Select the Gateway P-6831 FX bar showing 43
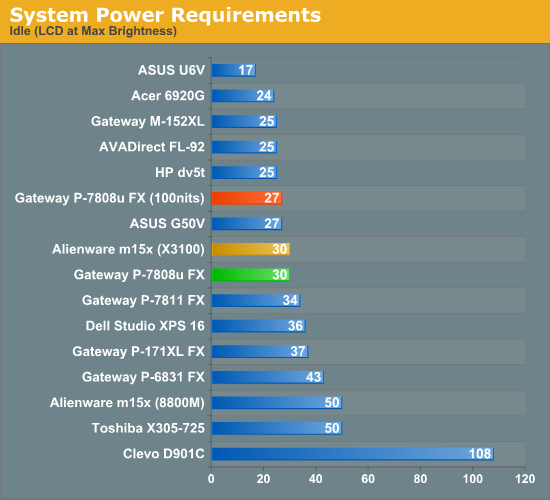 point(268,377)
